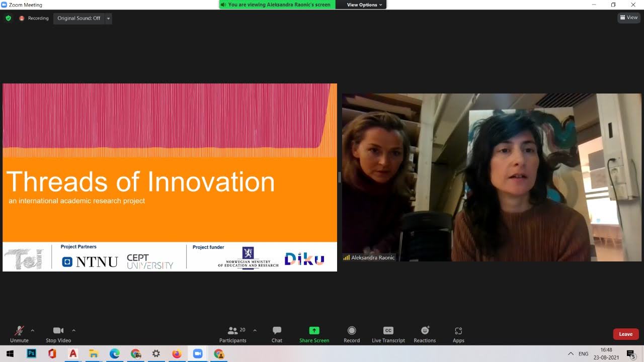Image resolution: width=644 pixels, height=362 pixels.
Task: Turn on Original Sound
Action: tap(78, 18)
